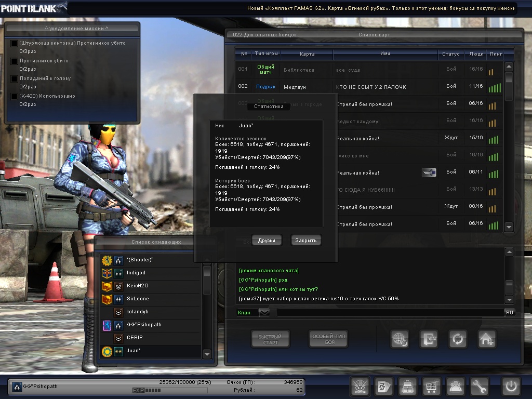Image resolution: width=532 pixels, height=399 pixels.
Task: Click the sun clan badge beside Juan*
Action: 107,351
